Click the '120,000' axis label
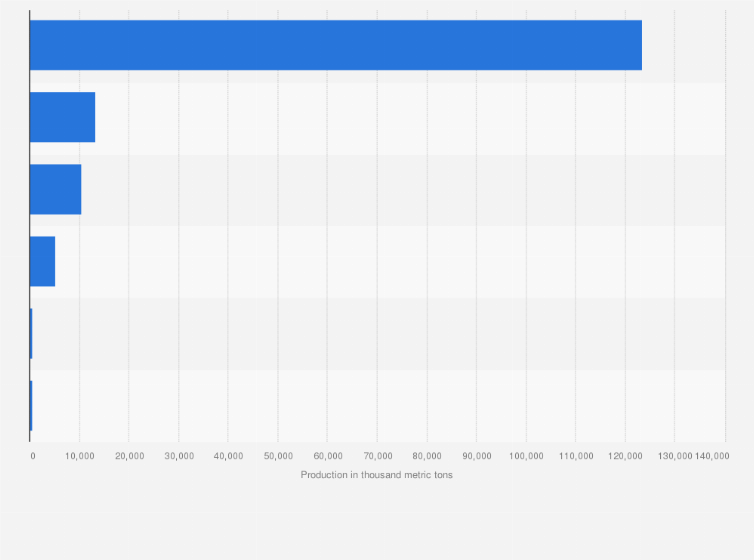 pos(625,456)
